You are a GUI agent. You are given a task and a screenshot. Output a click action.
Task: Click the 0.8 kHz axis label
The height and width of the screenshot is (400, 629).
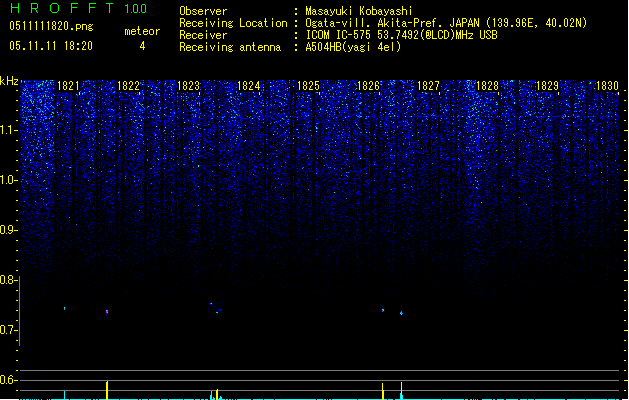[x=8, y=280]
